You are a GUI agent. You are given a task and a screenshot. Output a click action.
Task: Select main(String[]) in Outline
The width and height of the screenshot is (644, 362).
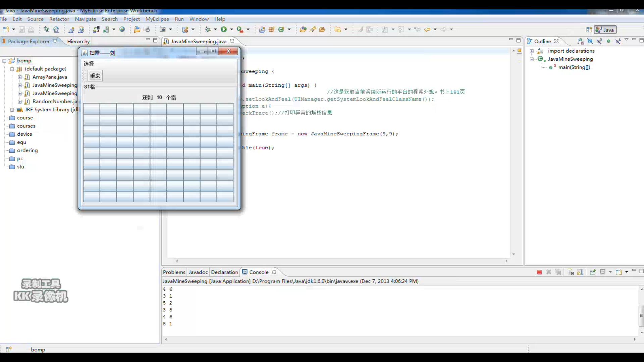[574, 67]
